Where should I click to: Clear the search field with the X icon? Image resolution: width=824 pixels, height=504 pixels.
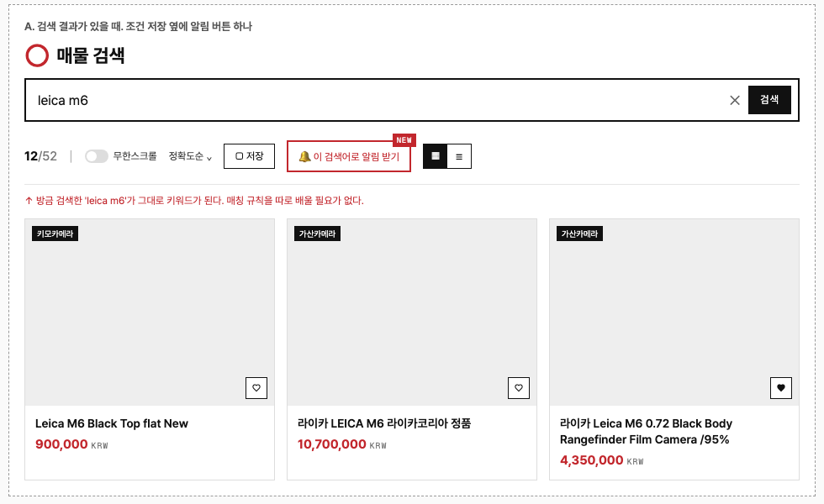coord(735,100)
